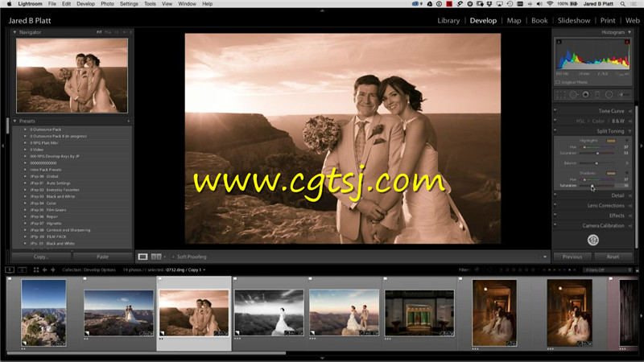Select the Crop Overlay tool
This screenshot has width=644, height=362.
pyautogui.click(x=560, y=95)
